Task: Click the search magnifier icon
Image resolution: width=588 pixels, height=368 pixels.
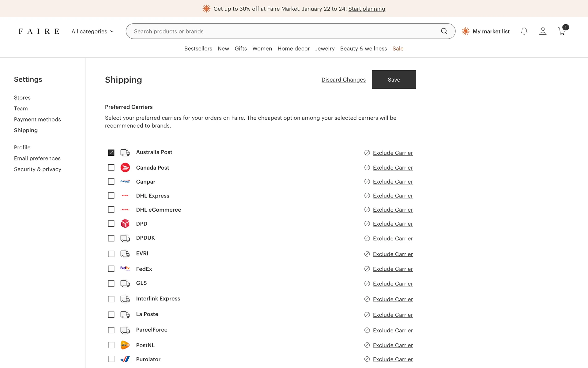Action: pyautogui.click(x=444, y=31)
